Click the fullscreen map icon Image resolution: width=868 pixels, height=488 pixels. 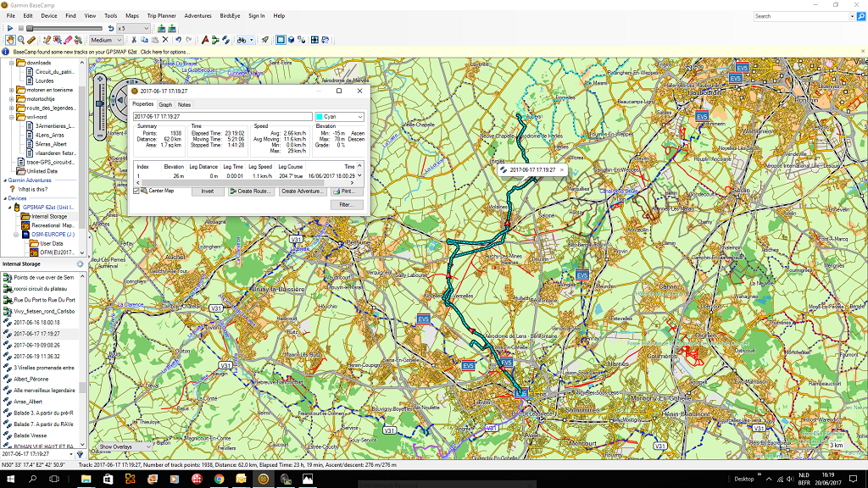pos(314,40)
